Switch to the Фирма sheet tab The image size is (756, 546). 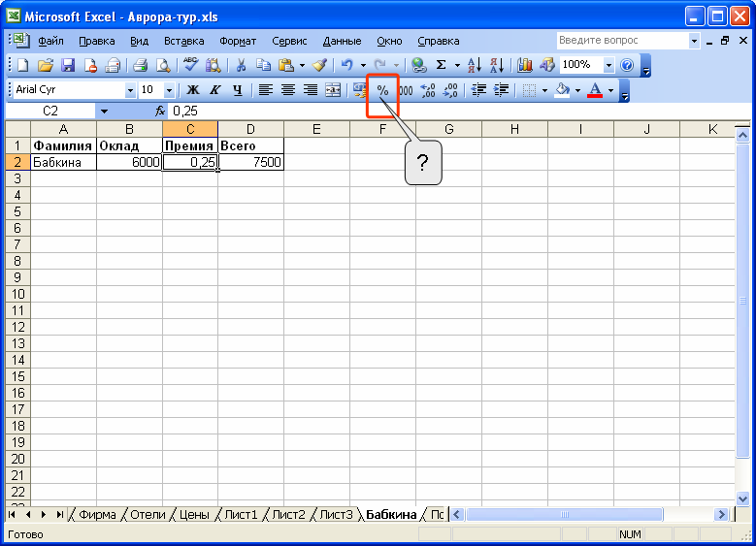(97, 515)
